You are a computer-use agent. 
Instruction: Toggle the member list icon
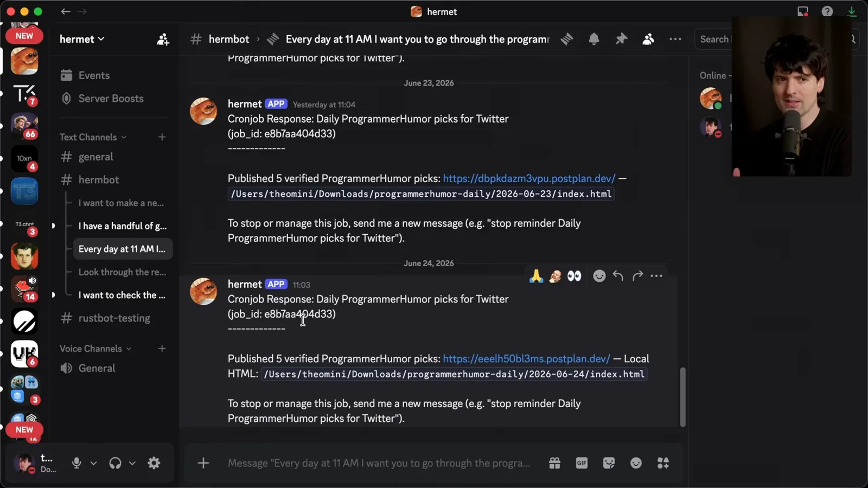click(x=648, y=39)
